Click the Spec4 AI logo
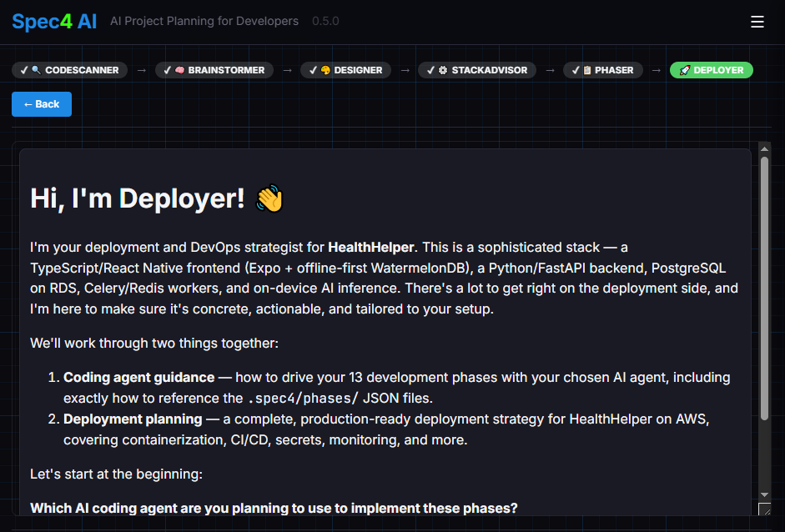Image resolution: width=785 pixels, height=532 pixels. click(54, 22)
